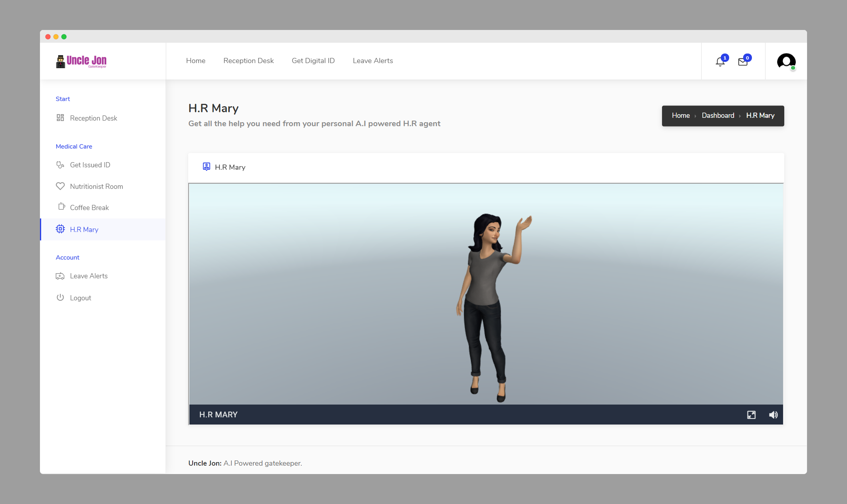Click the Coffee Break cup icon
Image resolution: width=847 pixels, height=504 pixels.
coord(61,207)
